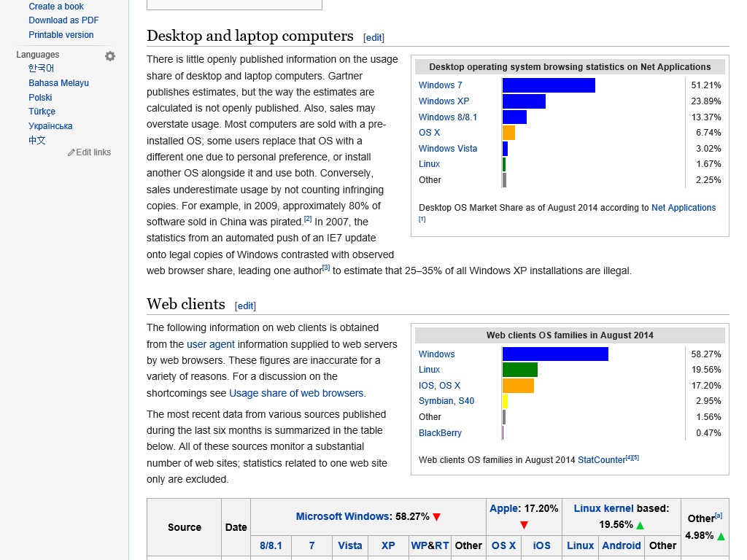Open the Türkçe language version
This screenshot has height=560, width=747.
(42, 112)
